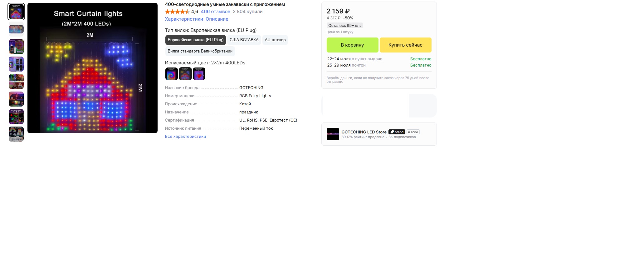This screenshot has width=644, height=270.
Task: Select the house-pattern gallery thumbnail at top
Action: (x=16, y=12)
